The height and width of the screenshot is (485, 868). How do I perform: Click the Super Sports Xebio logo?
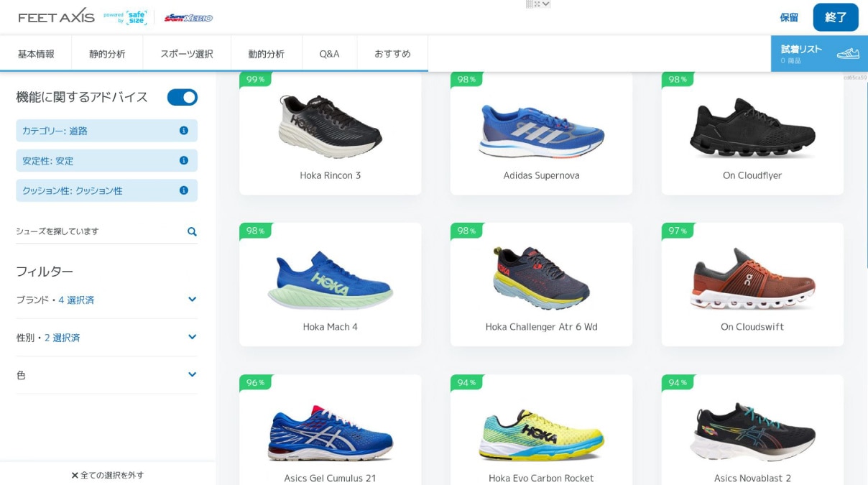coord(188,17)
